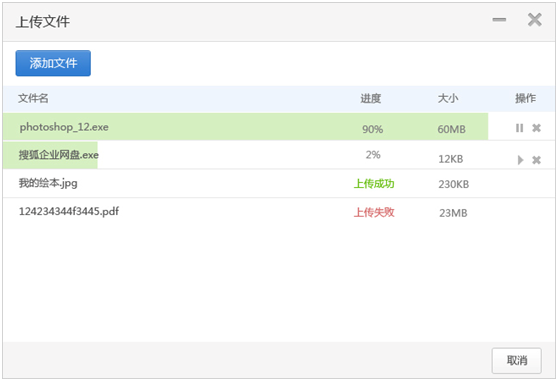Select the photoshop_12.exe file row
The image size is (558, 381).
point(279,127)
